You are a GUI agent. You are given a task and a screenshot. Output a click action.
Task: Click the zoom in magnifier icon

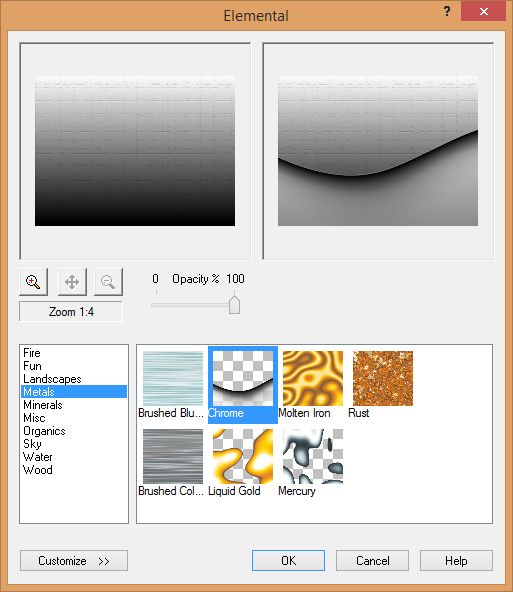[33, 282]
